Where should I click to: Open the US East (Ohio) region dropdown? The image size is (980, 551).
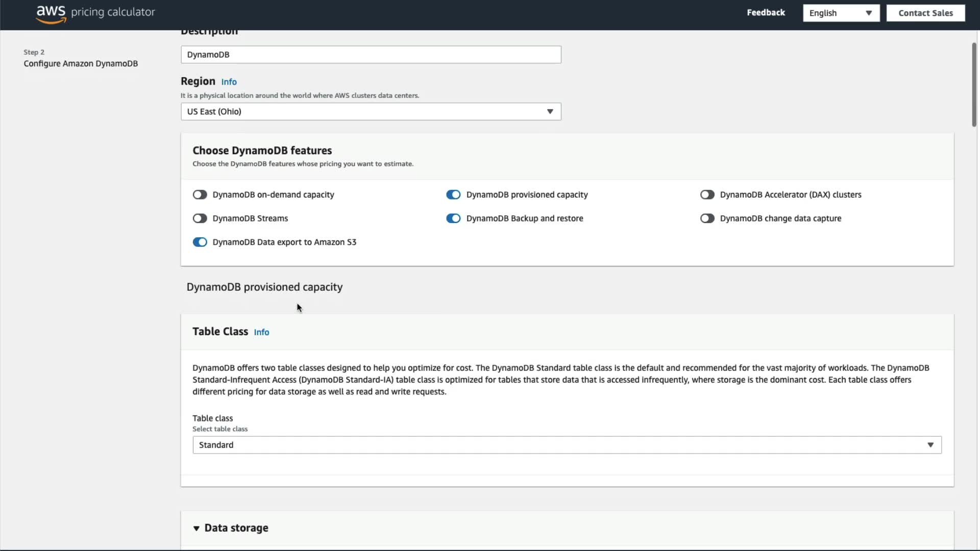(371, 112)
